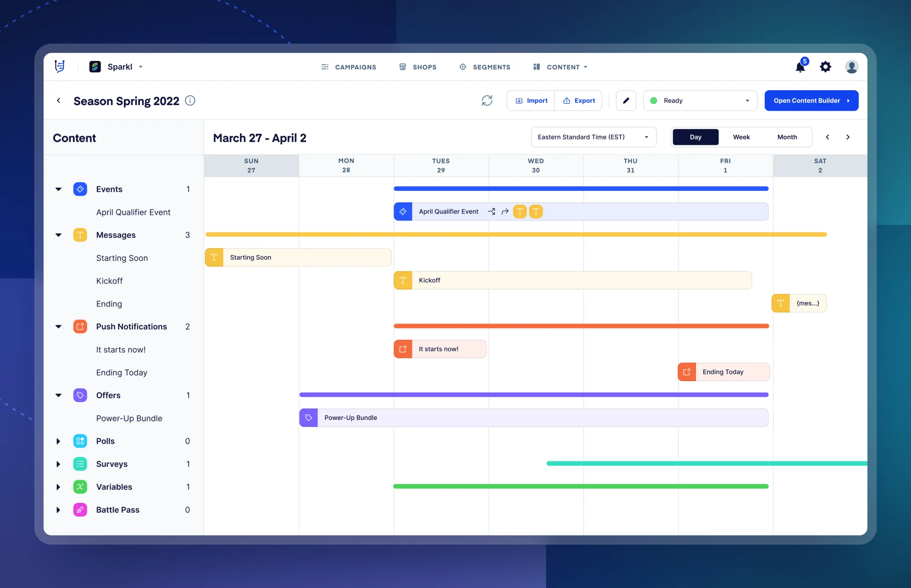This screenshot has height=588, width=911.
Task: Go to next date range
Action: click(x=848, y=137)
